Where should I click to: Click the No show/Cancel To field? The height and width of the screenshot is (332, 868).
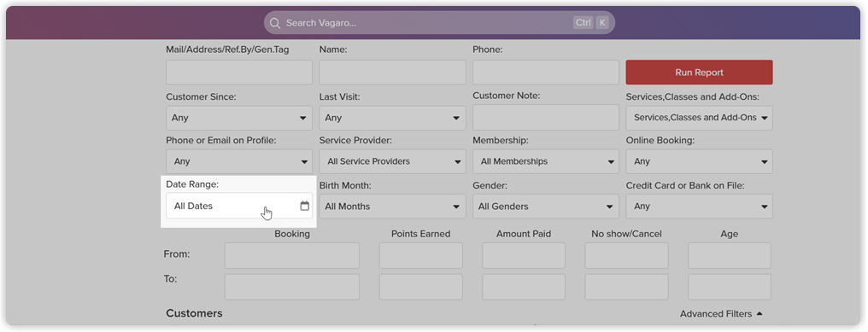[626, 287]
